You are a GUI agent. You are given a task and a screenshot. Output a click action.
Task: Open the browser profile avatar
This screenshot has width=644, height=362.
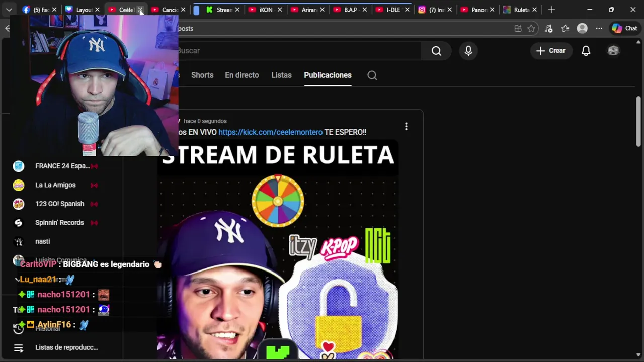[582, 29]
